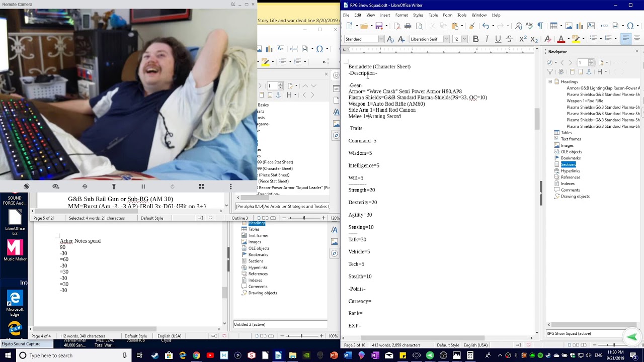The image size is (644, 362).
Task: Toggle Formatting Marks pilcrow
Action: coord(540,26)
